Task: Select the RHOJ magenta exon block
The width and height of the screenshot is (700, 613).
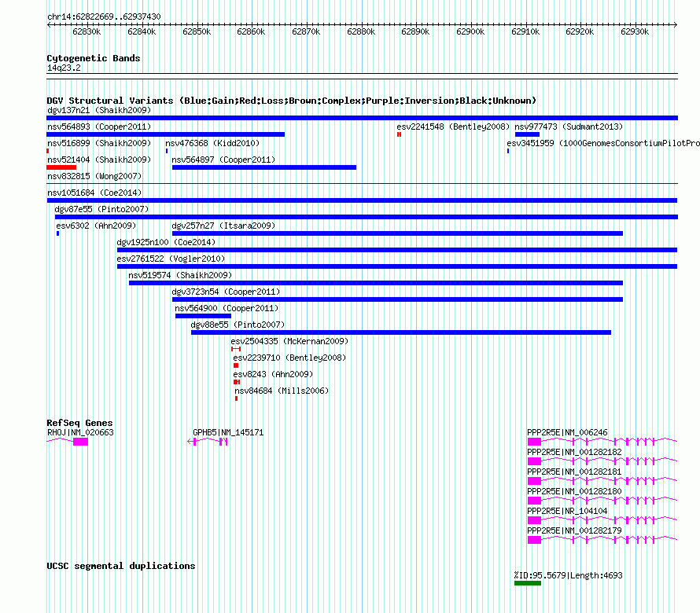Action: (80, 442)
